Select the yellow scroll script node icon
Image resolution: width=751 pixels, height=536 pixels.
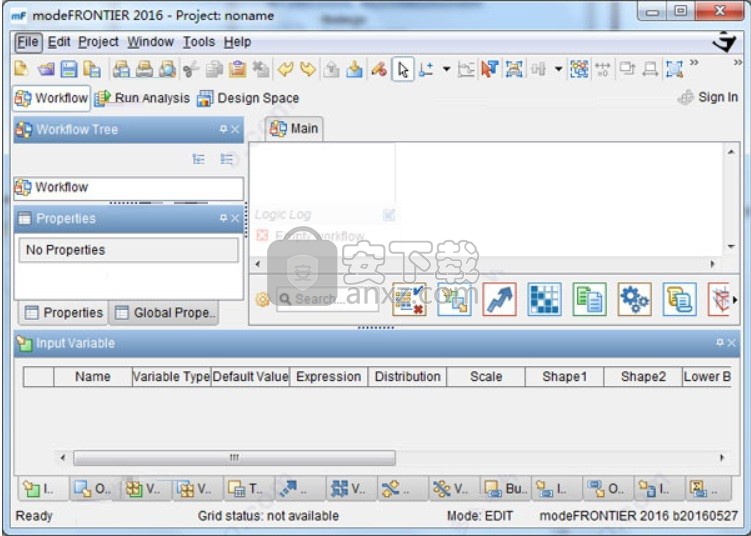680,299
